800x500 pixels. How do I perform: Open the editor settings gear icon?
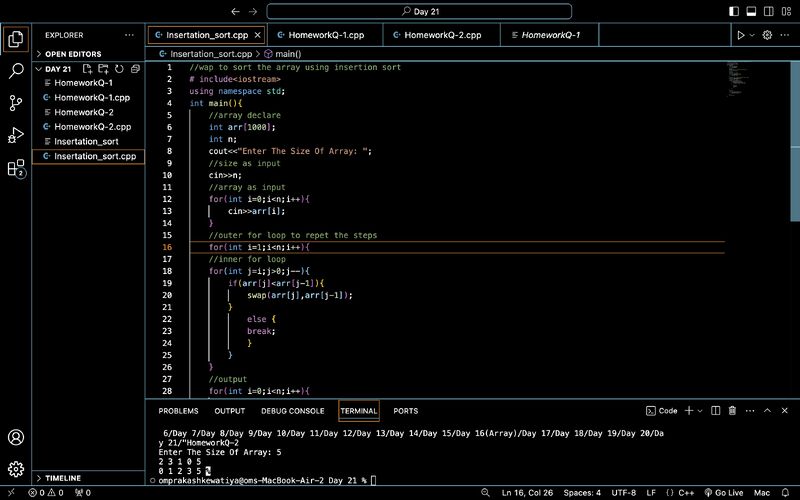coord(767,35)
